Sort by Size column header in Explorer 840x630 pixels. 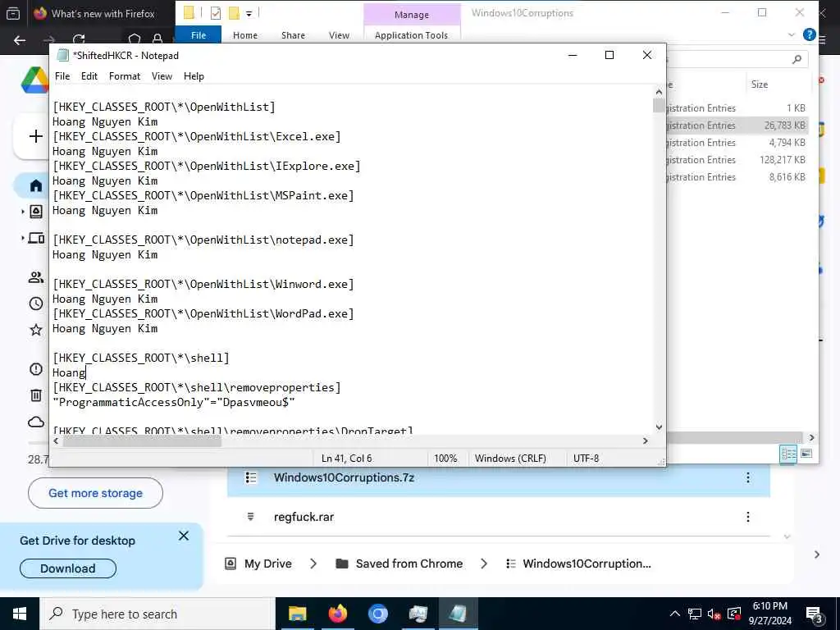tap(759, 84)
